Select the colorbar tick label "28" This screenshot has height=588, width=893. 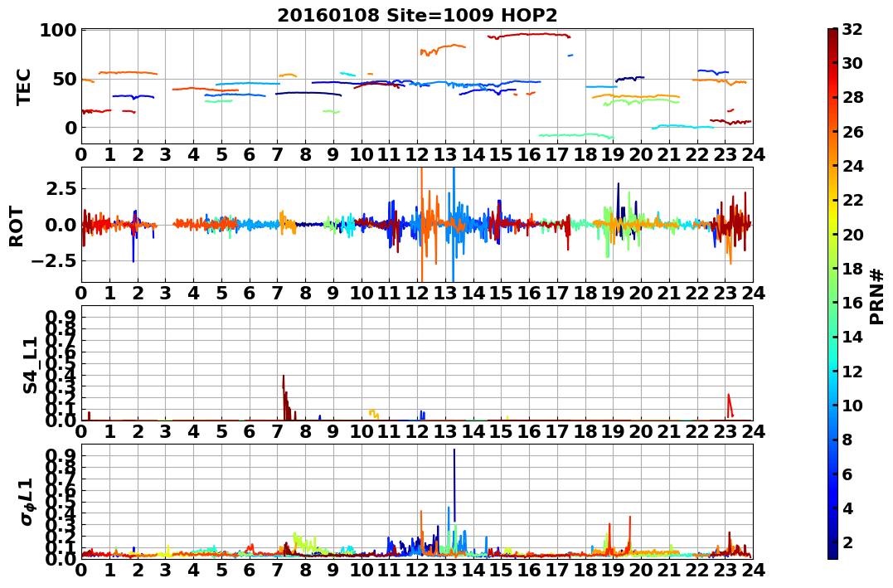(x=852, y=97)
